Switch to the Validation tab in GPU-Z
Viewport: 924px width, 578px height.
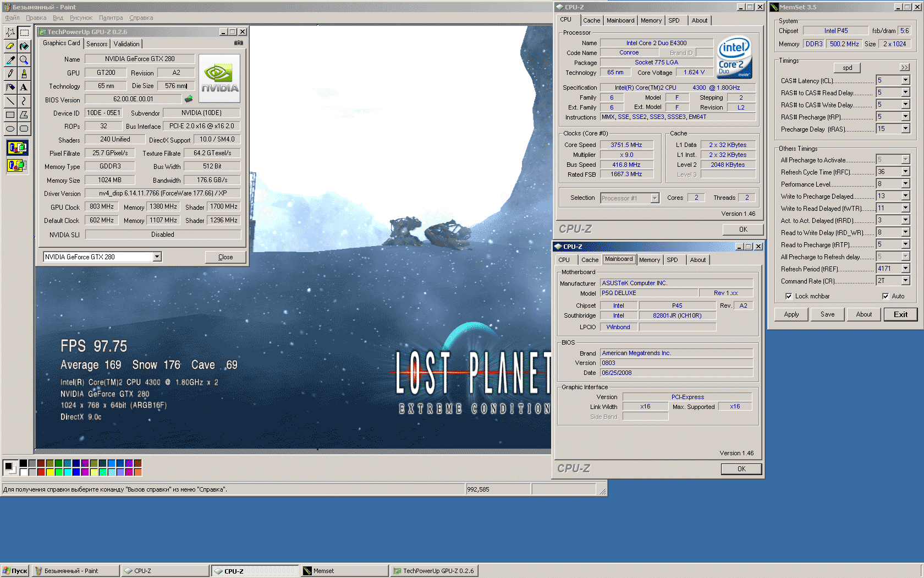tap(127, 44)
